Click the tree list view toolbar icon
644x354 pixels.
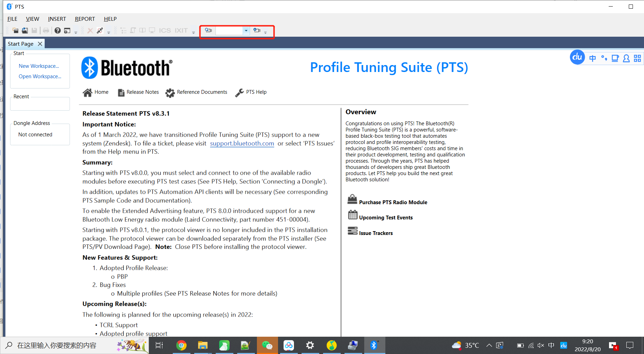(123, 30)
